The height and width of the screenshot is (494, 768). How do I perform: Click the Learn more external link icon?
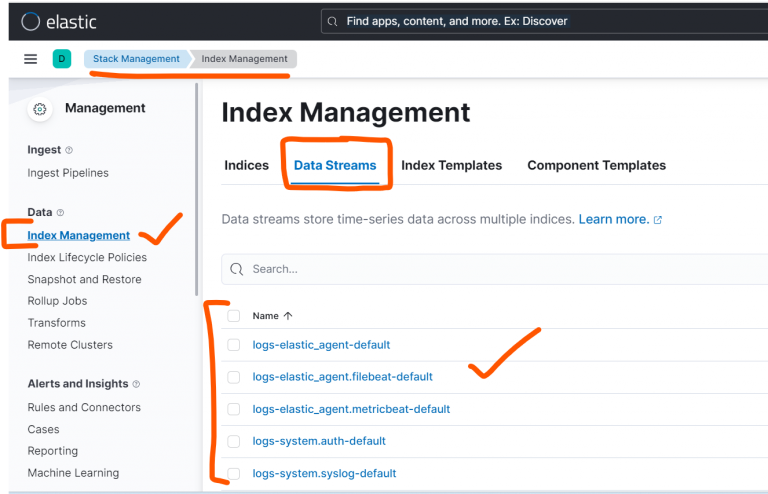pyautogui.click(x=657, y=219)
